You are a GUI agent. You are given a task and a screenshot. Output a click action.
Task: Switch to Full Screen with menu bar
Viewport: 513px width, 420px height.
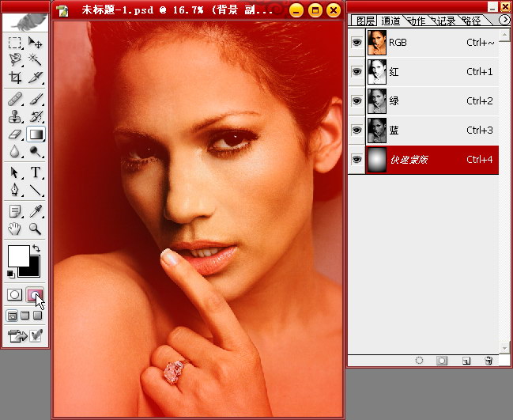pos(25,316)
